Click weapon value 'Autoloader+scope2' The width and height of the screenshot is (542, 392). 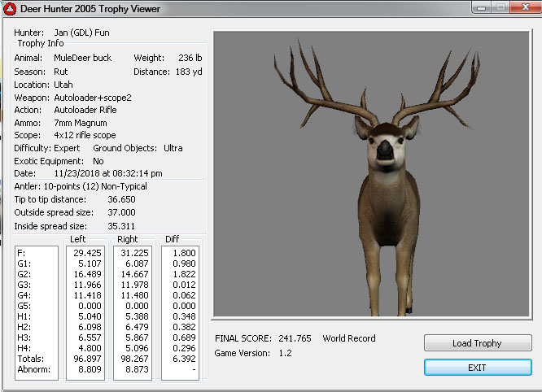[93, 98]
